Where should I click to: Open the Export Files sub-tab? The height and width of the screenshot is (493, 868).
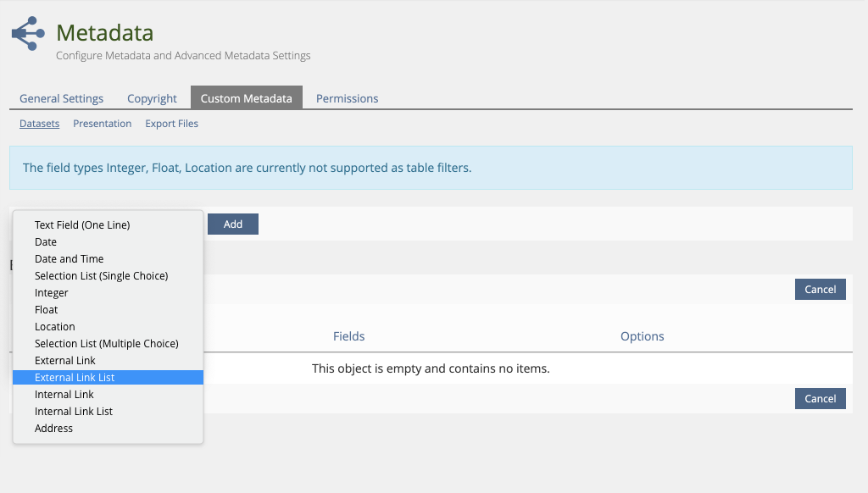[171, 124]
